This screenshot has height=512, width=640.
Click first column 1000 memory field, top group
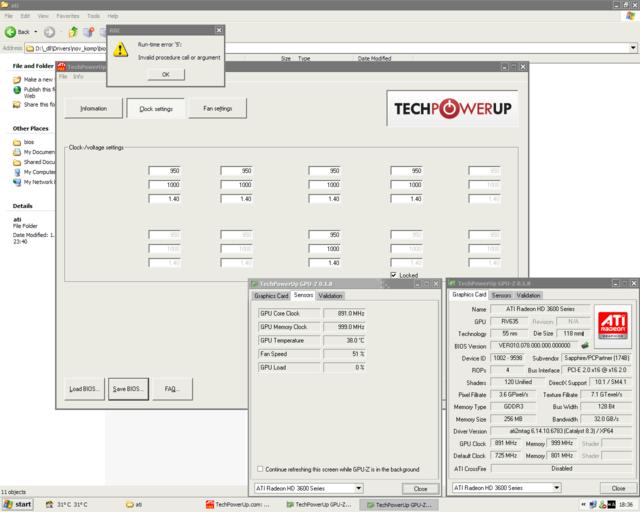(x=164, y=185)
